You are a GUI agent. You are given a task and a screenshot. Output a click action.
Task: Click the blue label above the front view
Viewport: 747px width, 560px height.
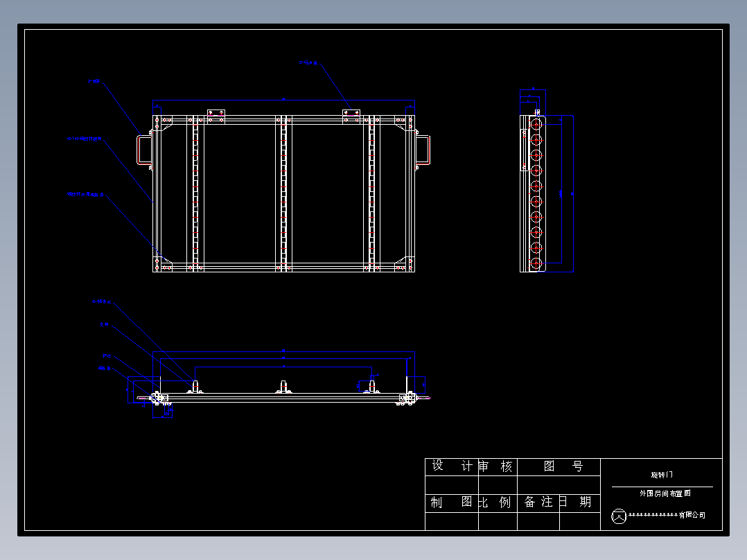(308, 62)
